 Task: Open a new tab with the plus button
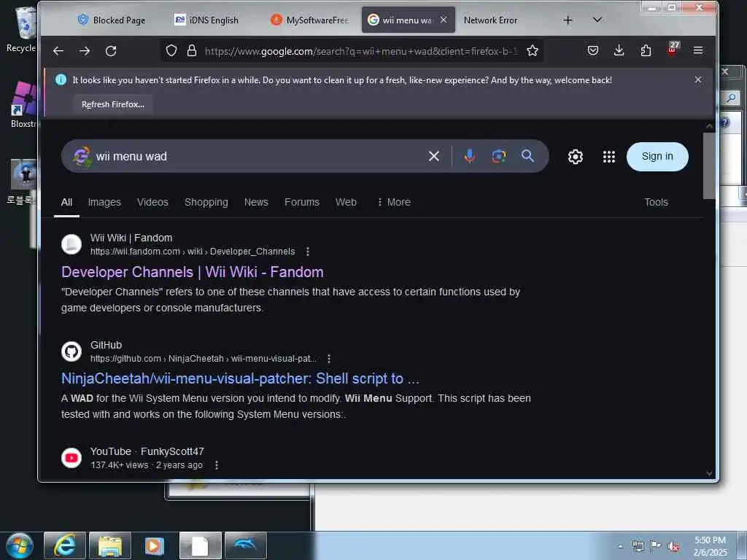tap(568, 20)
